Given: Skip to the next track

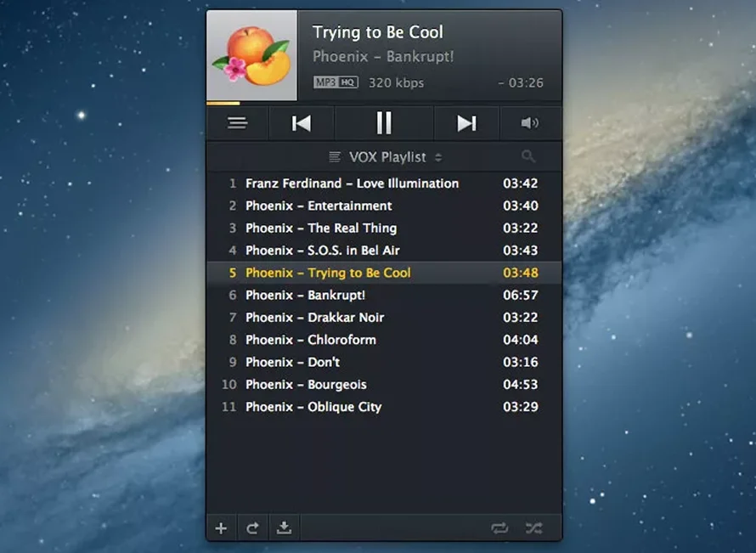Looking at the screenshot, I should pos(466,123).
